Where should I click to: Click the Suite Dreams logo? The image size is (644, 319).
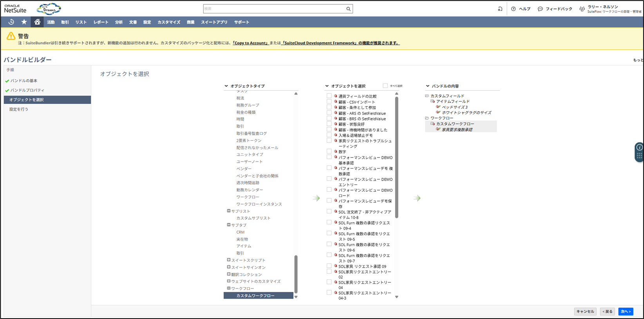click(49, 9)
